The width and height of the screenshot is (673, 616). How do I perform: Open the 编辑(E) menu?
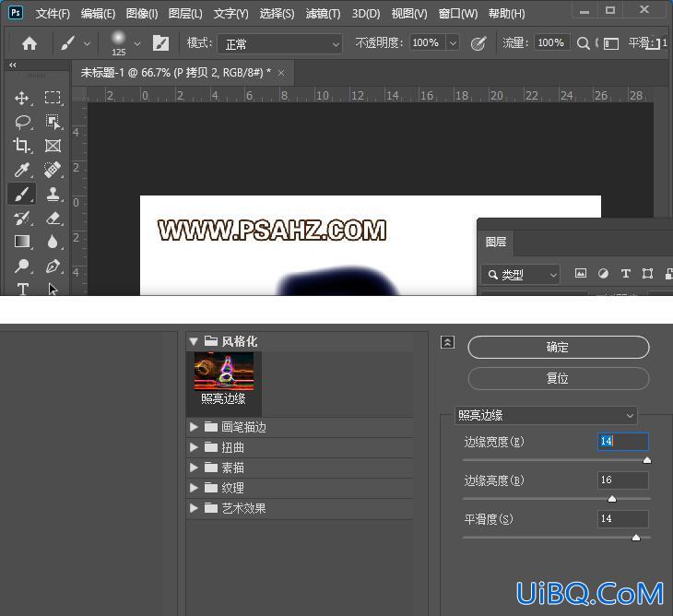(x=98, y=14)
